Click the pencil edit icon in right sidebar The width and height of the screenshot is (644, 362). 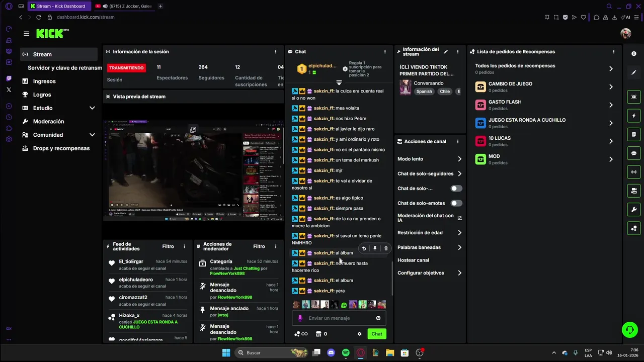(634, 72)
